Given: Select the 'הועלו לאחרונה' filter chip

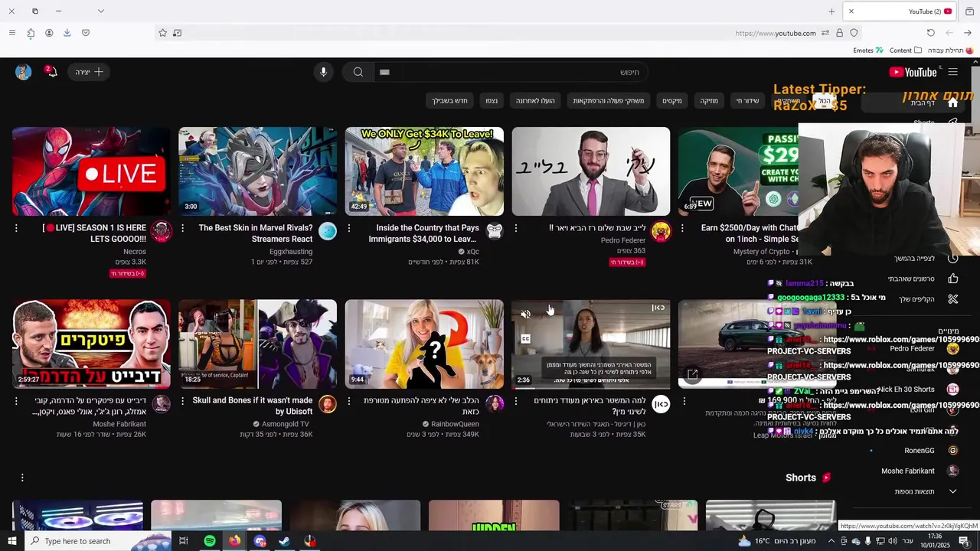Looking at the screenshot, I should [x=535, y=101].
